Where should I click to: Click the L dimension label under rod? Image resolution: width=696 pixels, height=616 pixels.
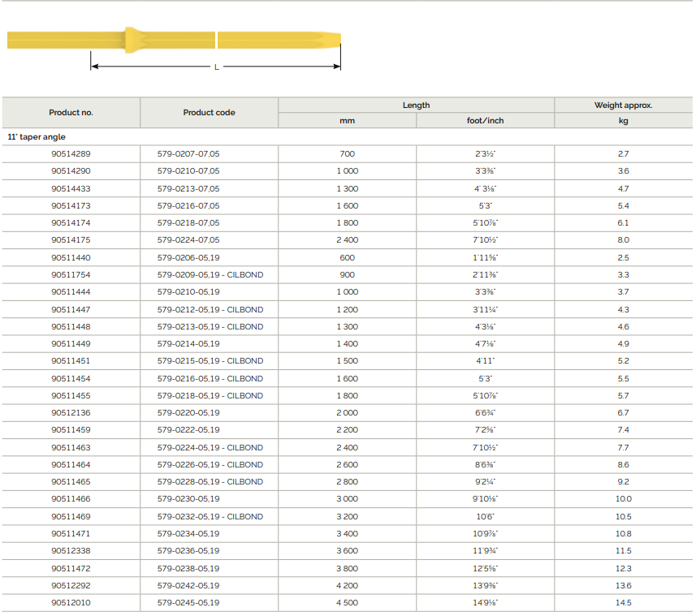217,67
